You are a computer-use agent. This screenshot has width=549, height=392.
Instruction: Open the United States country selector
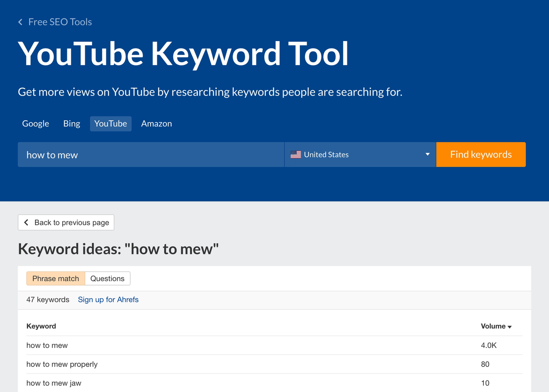tap(359, 155)
